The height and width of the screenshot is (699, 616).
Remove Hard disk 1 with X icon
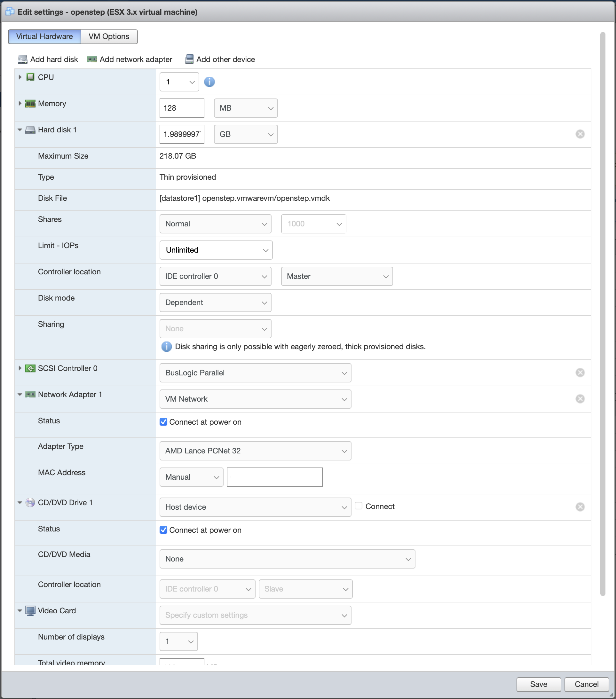pyautogui.click(x=580, y=134)
